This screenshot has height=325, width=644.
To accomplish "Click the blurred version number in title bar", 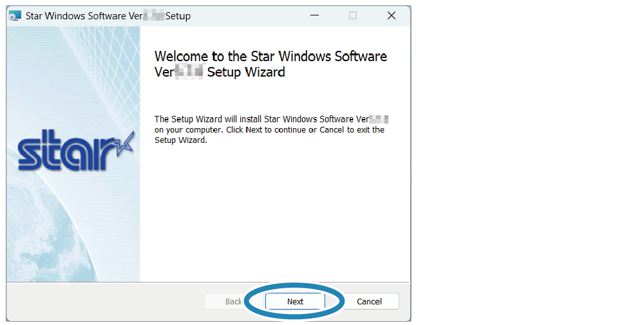I will (155, 16).
